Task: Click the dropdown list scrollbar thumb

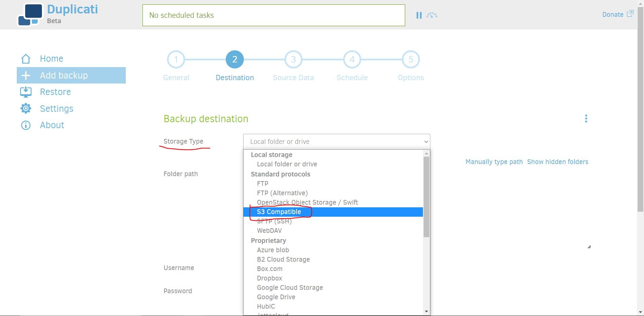Action: pos(426,197)
